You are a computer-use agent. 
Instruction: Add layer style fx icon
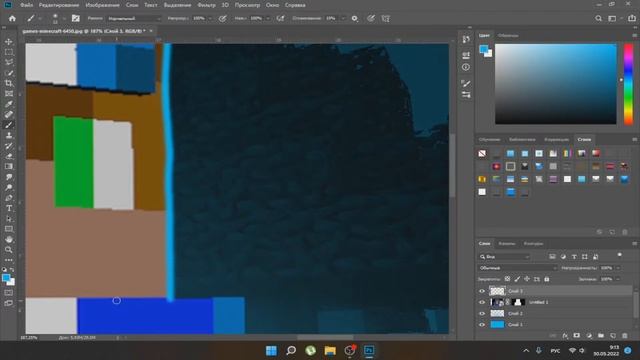tap(565, 336)
